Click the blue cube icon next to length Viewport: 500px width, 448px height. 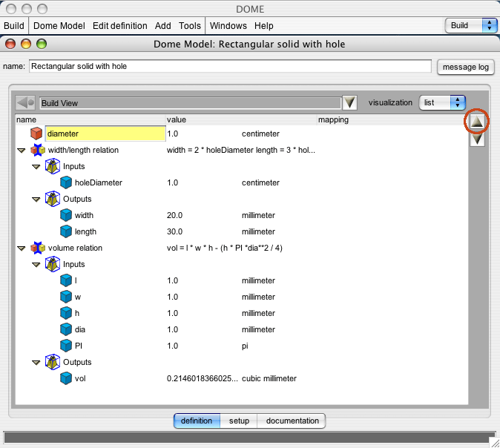click(x=66, y=231)
